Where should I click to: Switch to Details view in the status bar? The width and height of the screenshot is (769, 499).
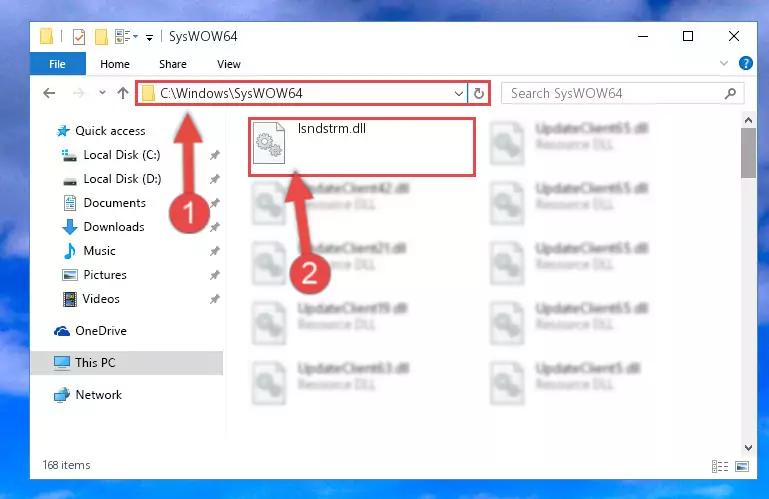(x=719, y=466)
